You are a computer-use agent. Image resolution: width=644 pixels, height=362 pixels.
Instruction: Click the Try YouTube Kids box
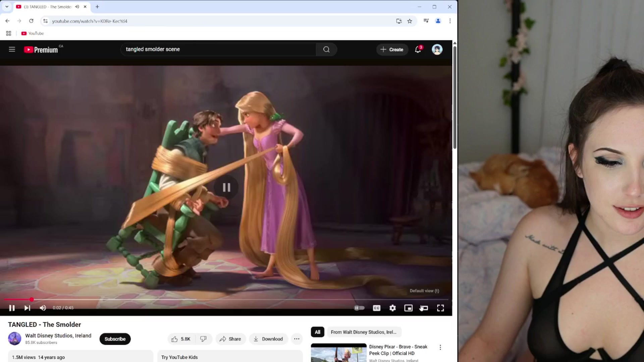click(230, 356)
